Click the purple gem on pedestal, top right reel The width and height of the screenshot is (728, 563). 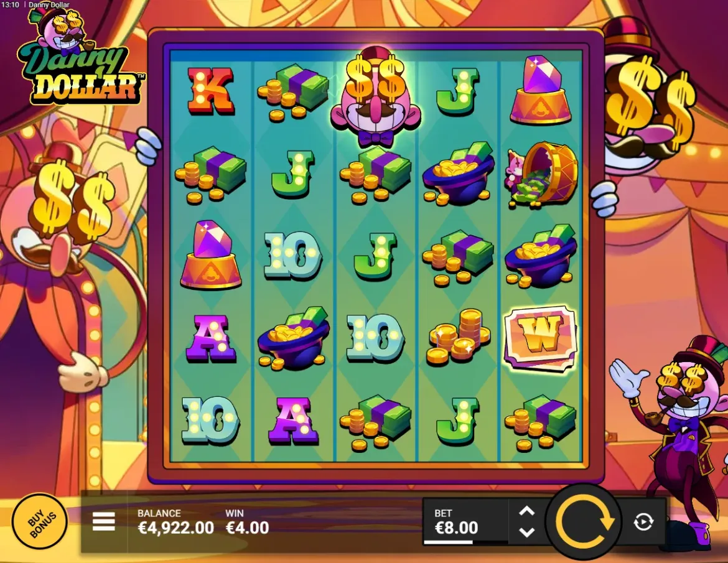click(541, 91)
